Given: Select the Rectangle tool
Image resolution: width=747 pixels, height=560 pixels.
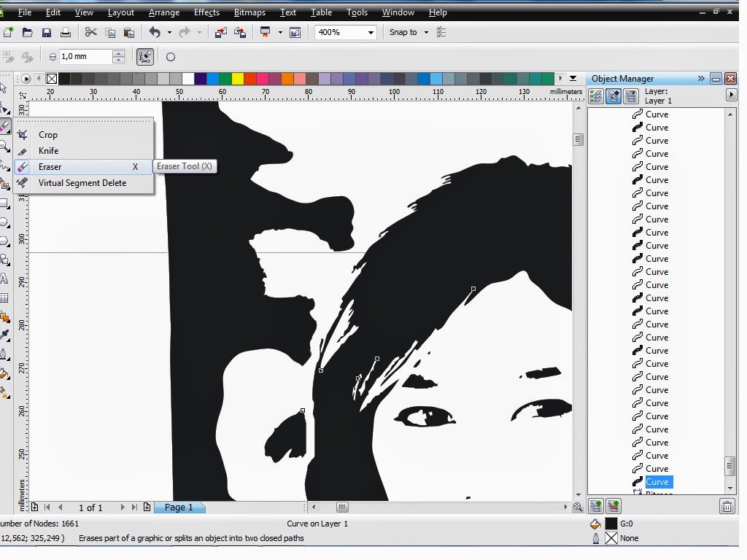Looking at the screenshot, I should [x=7, y=203].
